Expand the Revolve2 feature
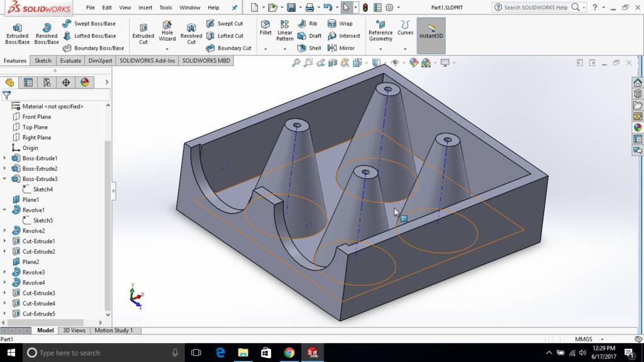 (4, 231)
